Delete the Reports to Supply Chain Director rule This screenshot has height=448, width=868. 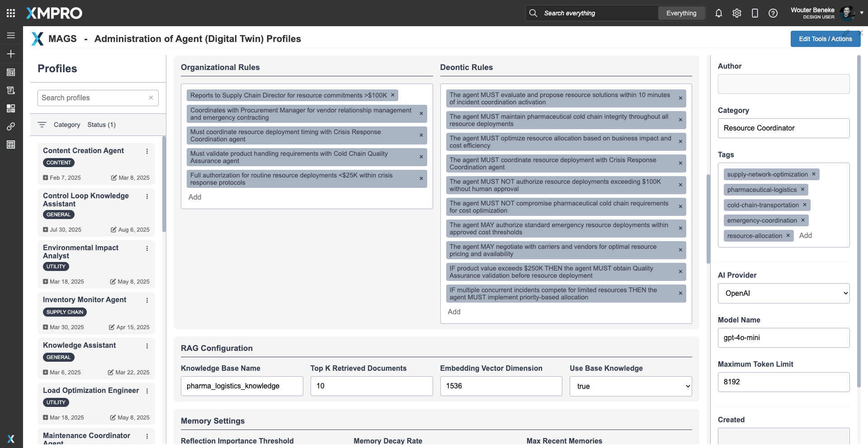(x=393, y=95)
